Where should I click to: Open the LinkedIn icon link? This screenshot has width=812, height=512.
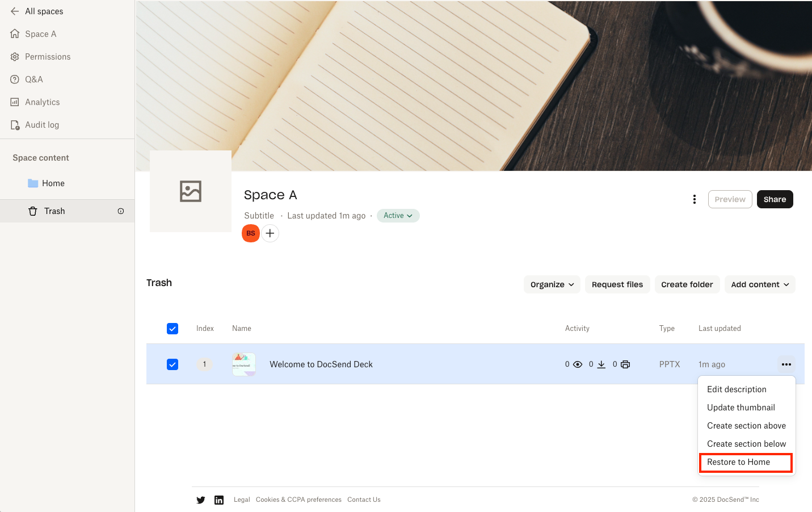click(219, 500)
